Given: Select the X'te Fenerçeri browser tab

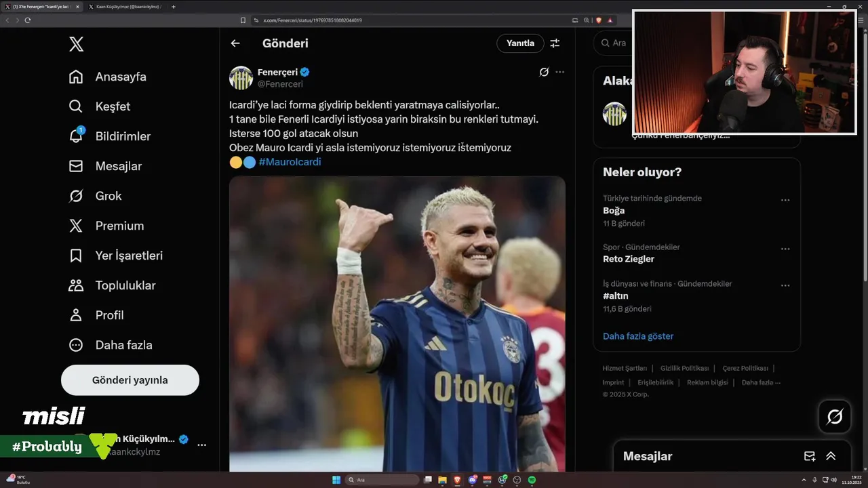Looking at the screenshot, I should pos(42,7).
